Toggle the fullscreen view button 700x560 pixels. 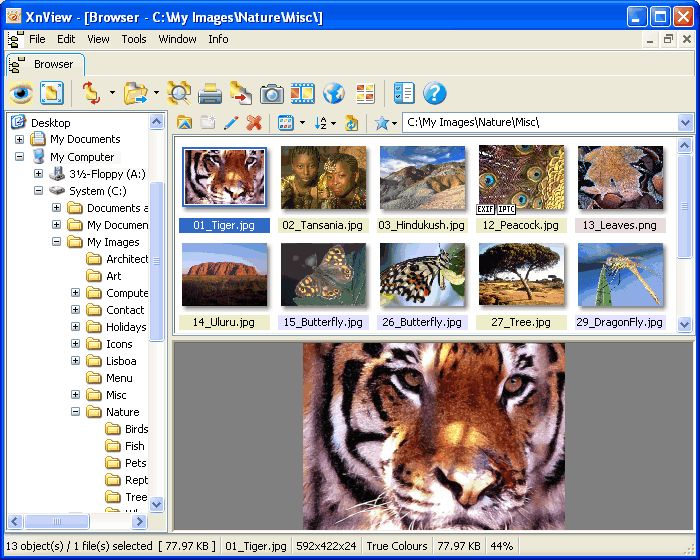tap(52, 94)
